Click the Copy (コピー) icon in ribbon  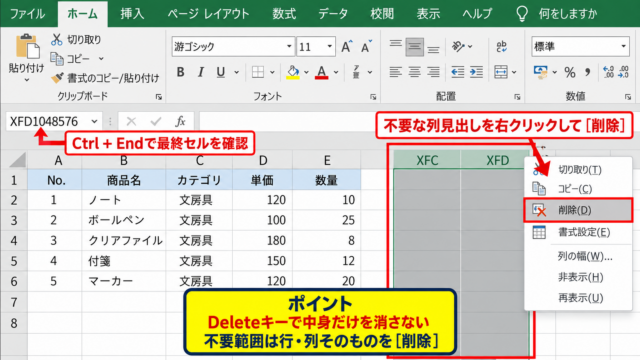(x=57, y=59)
